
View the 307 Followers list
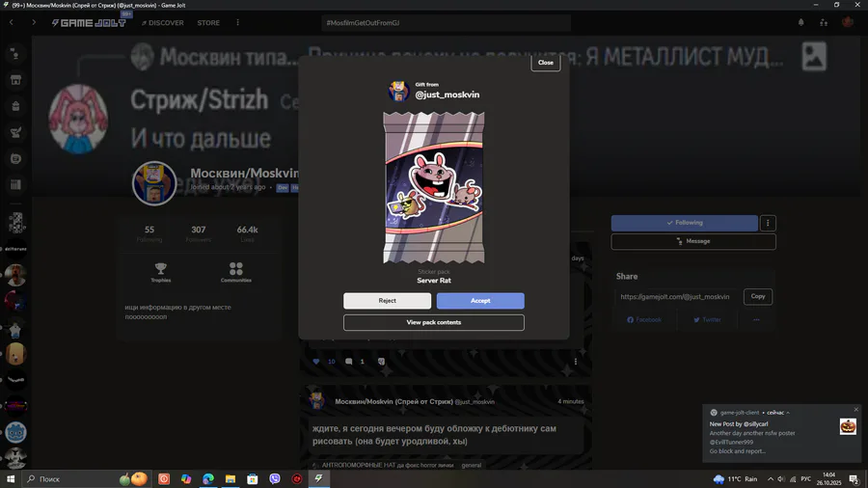tap(198, 233)
